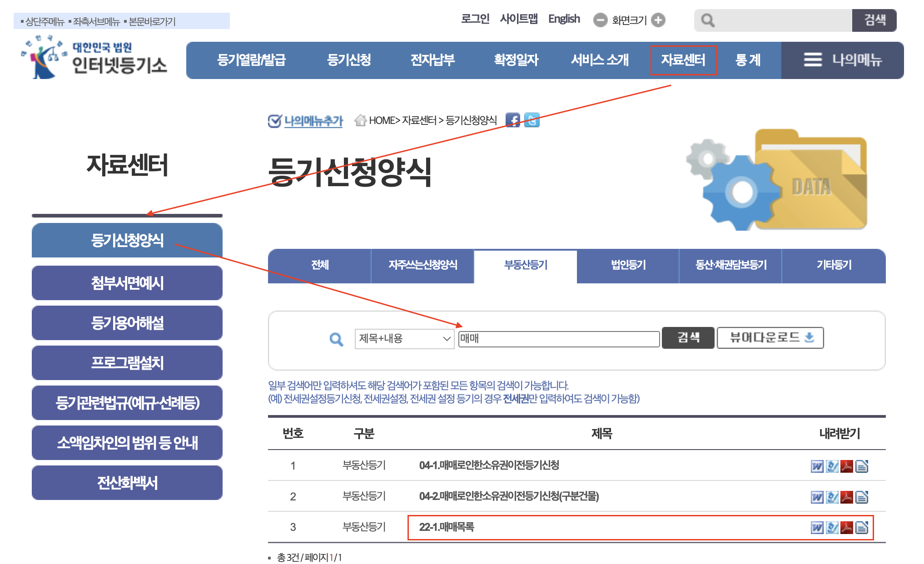Download PDF for 04-2 구분건물 form
Screen dimensions: 924x564
pyautogui.click(x=847, y=497)
